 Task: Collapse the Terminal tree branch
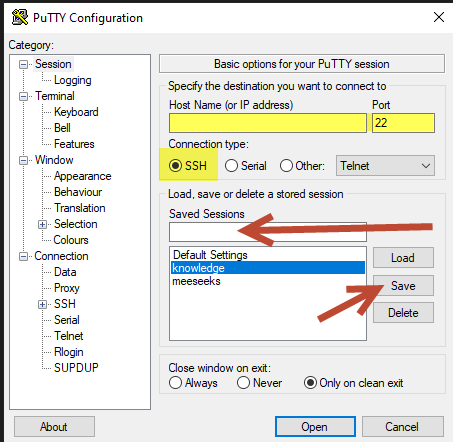(23, 96)
